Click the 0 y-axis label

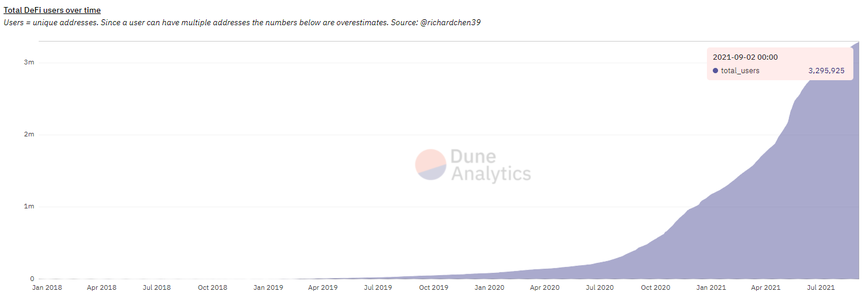[32, 279]
